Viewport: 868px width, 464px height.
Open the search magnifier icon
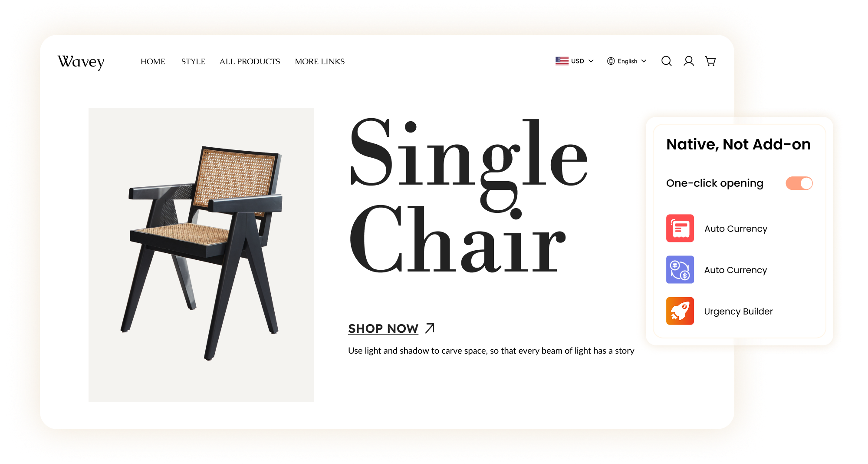coord(667,61)
